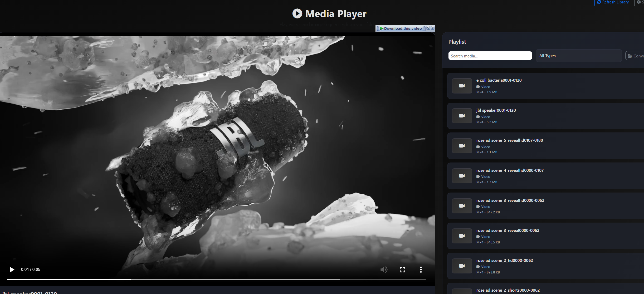Click the rose ad scene_5_revealhd video camera icon
644x294 pixels.
[462, 146]
